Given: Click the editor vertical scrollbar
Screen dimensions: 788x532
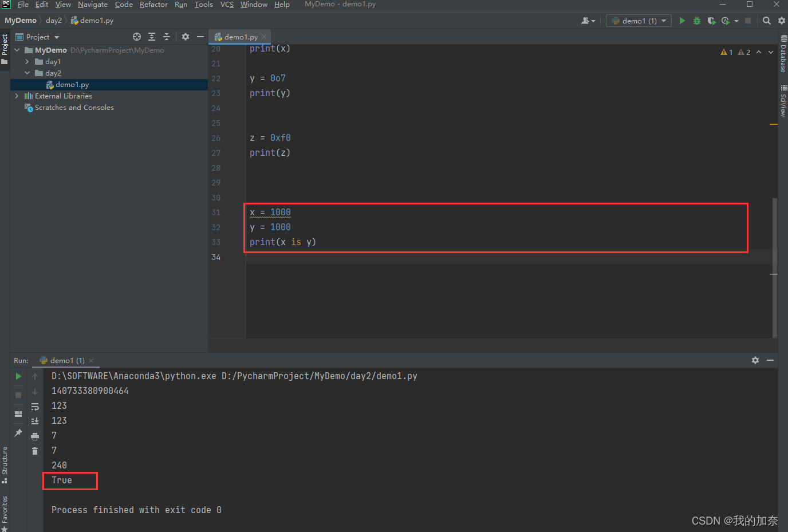Looking at the screenshot, I should 774,267.
